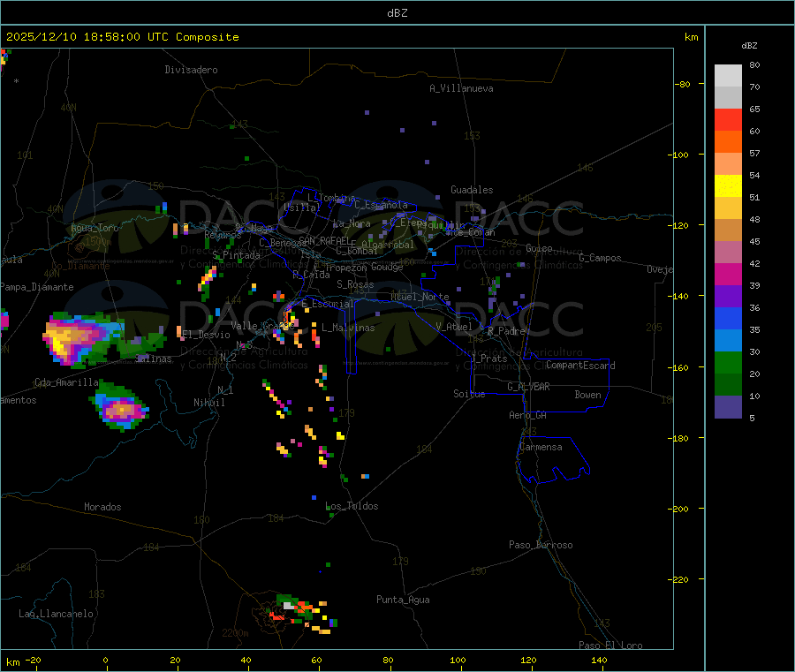Click the 'Salinas' map label

coord(154,359)
